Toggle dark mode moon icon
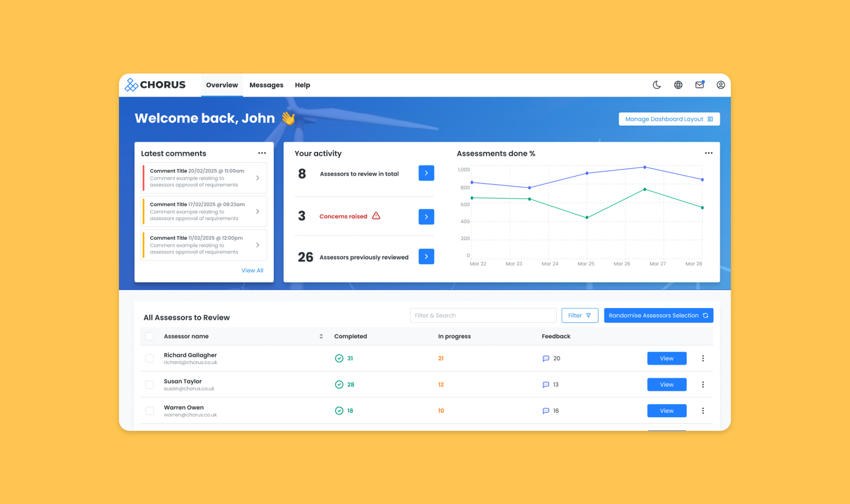This screenshot has width=850, height=504. [x=657, y=85]
